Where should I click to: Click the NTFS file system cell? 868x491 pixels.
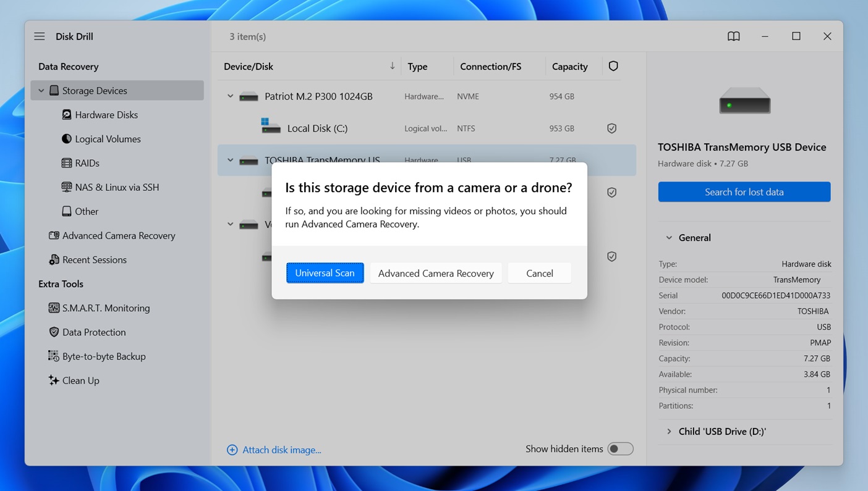[x=466, y=128]
